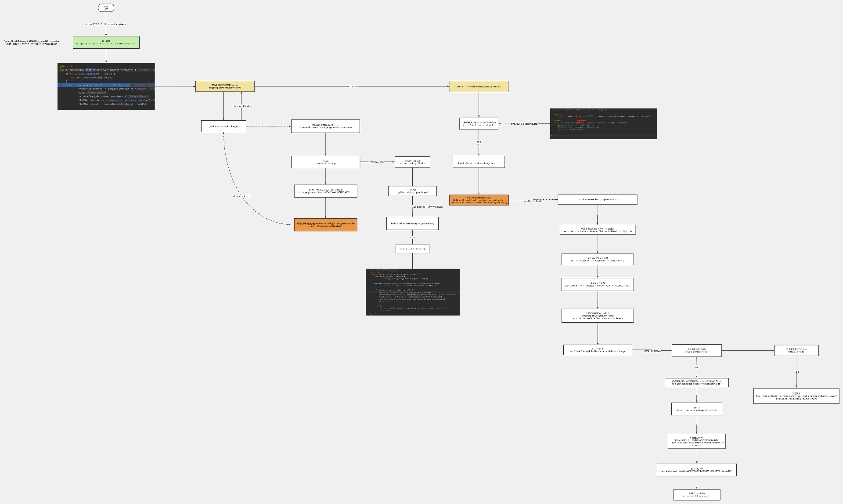
Task: Click the Flux HttpClientResponse node
Action: [x=796, y=396]
